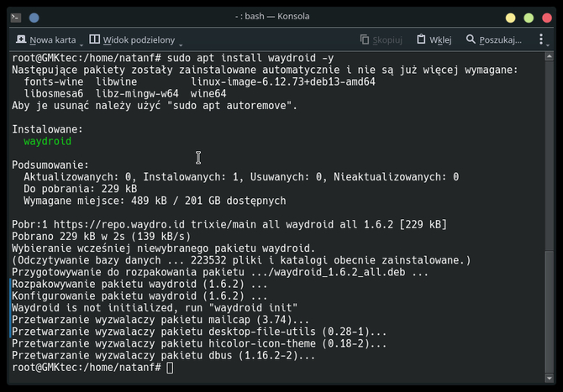Expand the Nowa karta dropdown arrow

tap(82, 44)
